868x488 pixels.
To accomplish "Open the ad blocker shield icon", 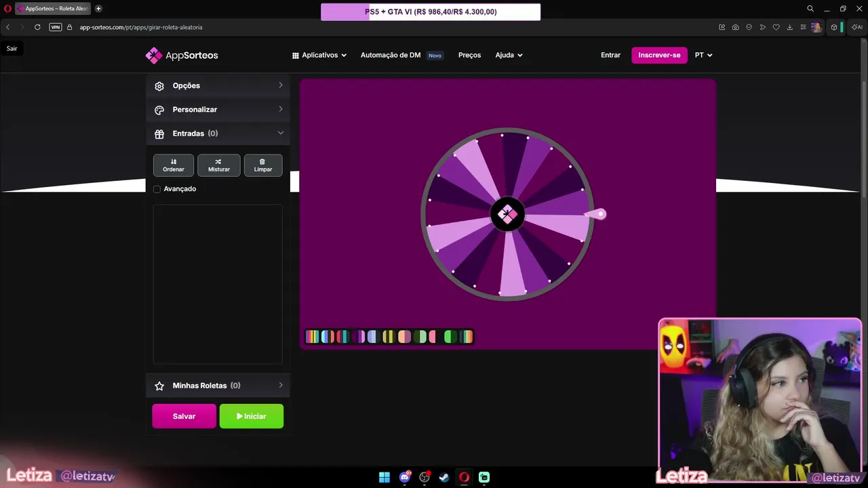I will click(749, 27).
